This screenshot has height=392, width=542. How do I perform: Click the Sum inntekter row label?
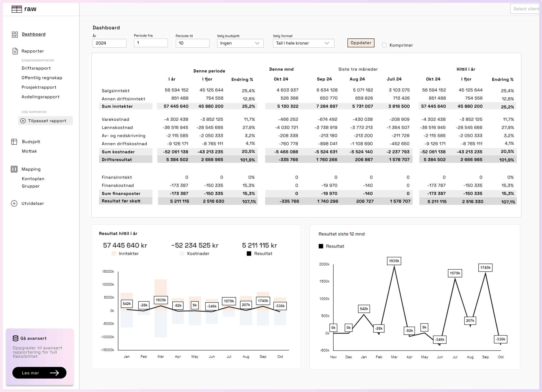click(117, 106)
